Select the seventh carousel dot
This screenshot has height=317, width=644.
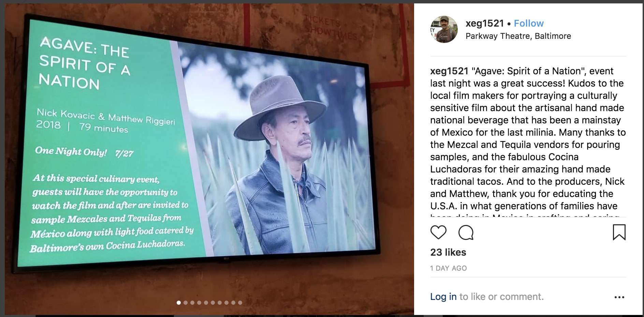[220, 303]
